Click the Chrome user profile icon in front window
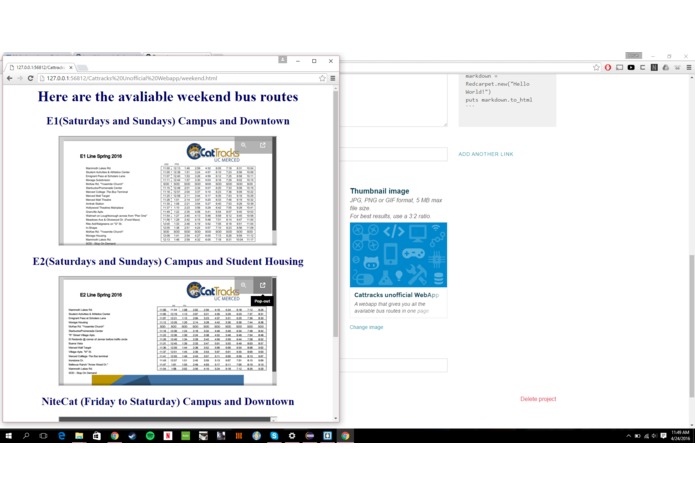Screen dimensions: 695x494 point(282,60)
